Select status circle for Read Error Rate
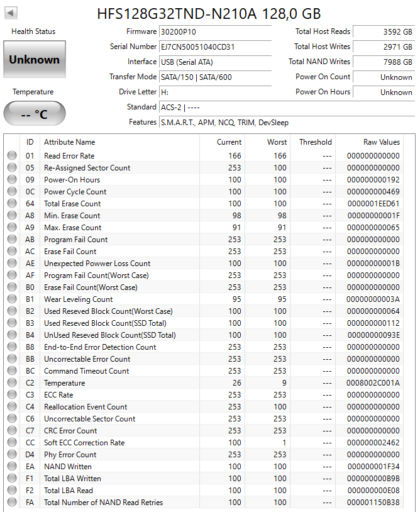The height and width of the screenshot is (512, 420). 12,155
